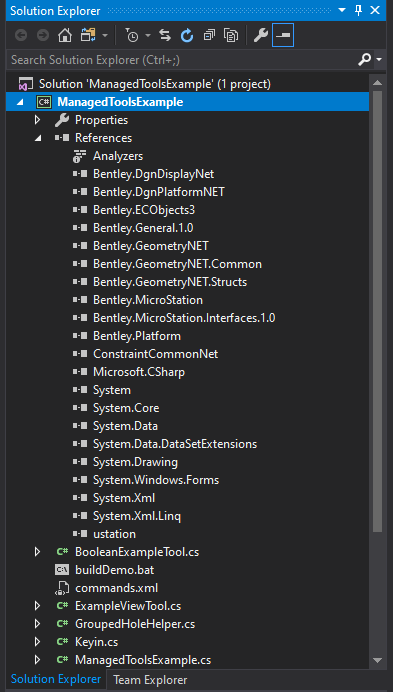
Task: Switch to the Team Explorer tab
Action: tap(150, 680)
